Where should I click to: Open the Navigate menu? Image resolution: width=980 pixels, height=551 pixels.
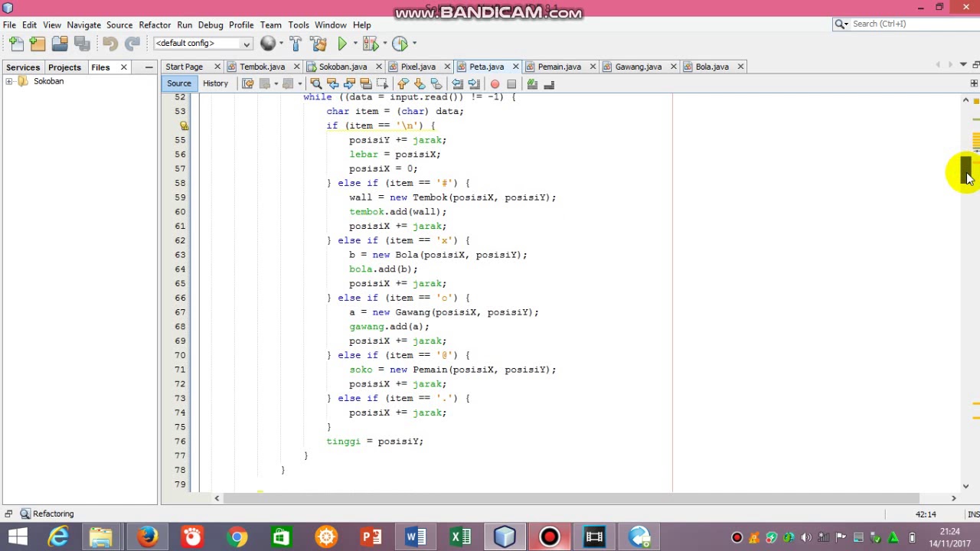pyautogui.click(x=84, y=24)
